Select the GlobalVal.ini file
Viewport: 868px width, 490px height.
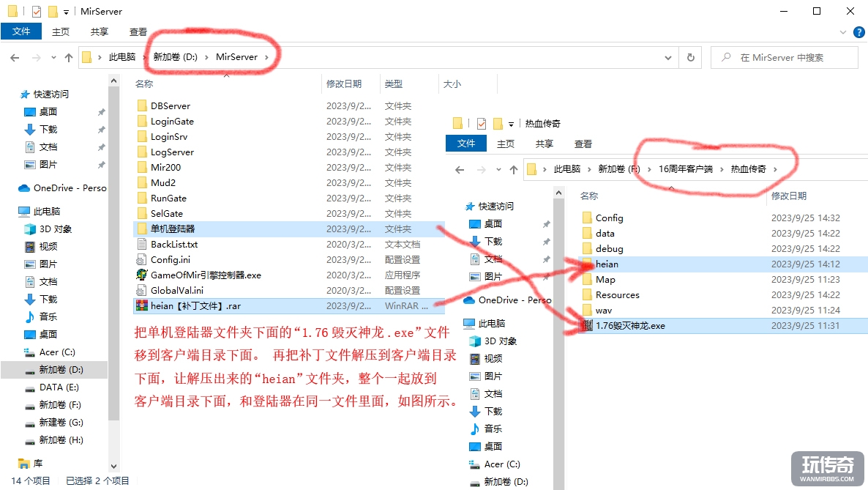176,291
